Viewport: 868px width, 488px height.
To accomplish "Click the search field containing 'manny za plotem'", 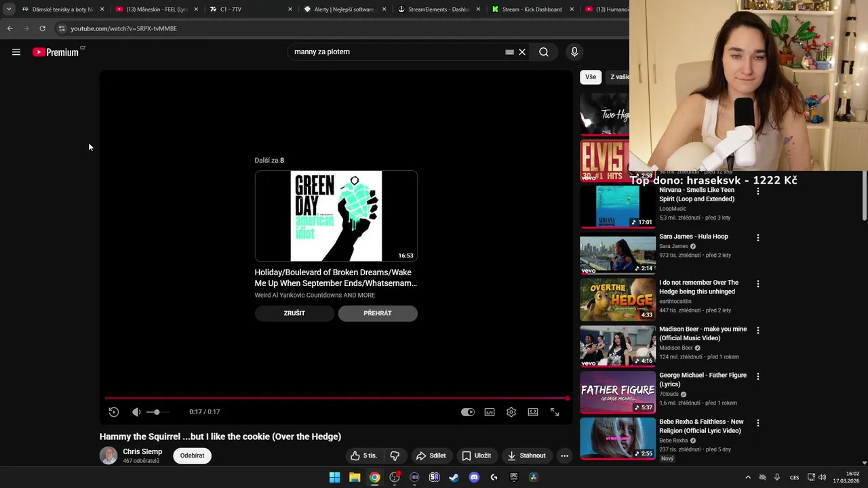I will [397, 52].
